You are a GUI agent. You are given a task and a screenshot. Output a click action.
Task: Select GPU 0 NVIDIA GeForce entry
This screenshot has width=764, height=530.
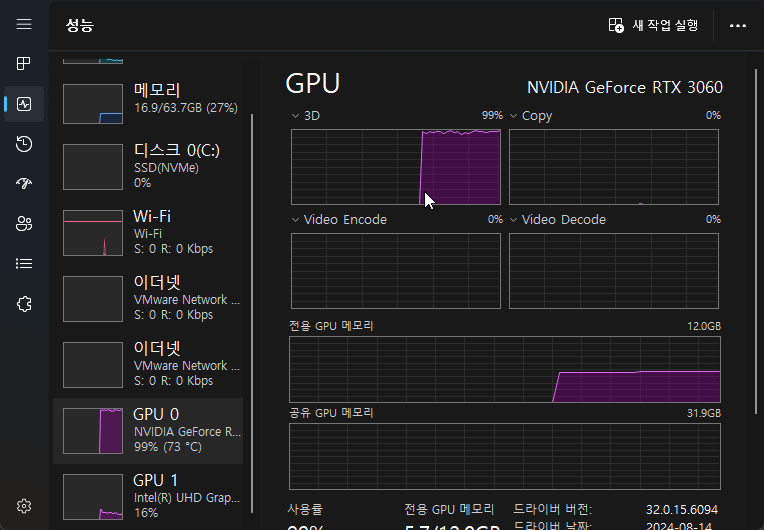point(148,431)
